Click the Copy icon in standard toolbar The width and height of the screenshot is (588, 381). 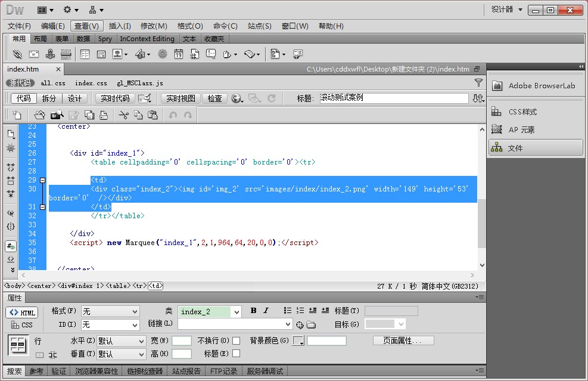coord(138,115)
